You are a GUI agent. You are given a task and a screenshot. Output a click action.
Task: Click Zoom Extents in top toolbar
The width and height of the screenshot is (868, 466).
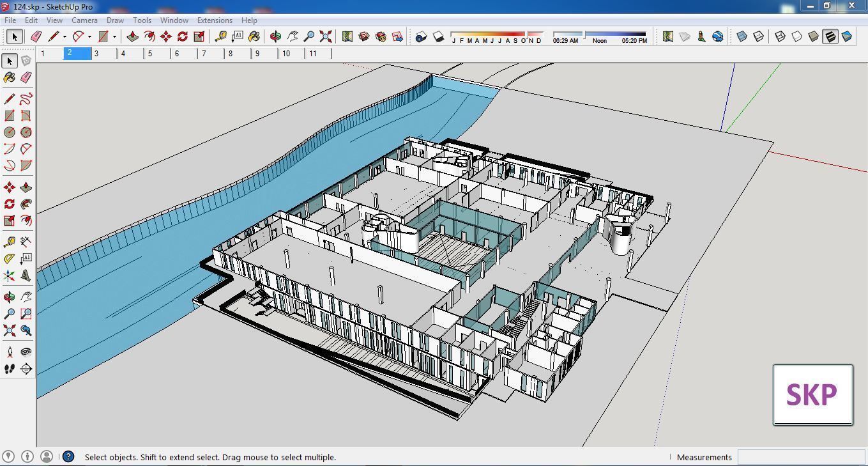(x=326, y=36)
